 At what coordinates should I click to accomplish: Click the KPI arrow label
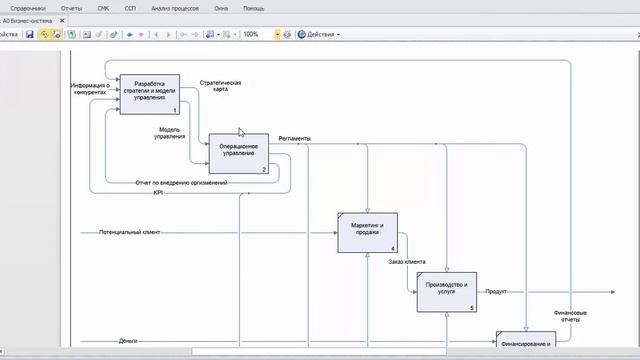[x=158, y=192]
